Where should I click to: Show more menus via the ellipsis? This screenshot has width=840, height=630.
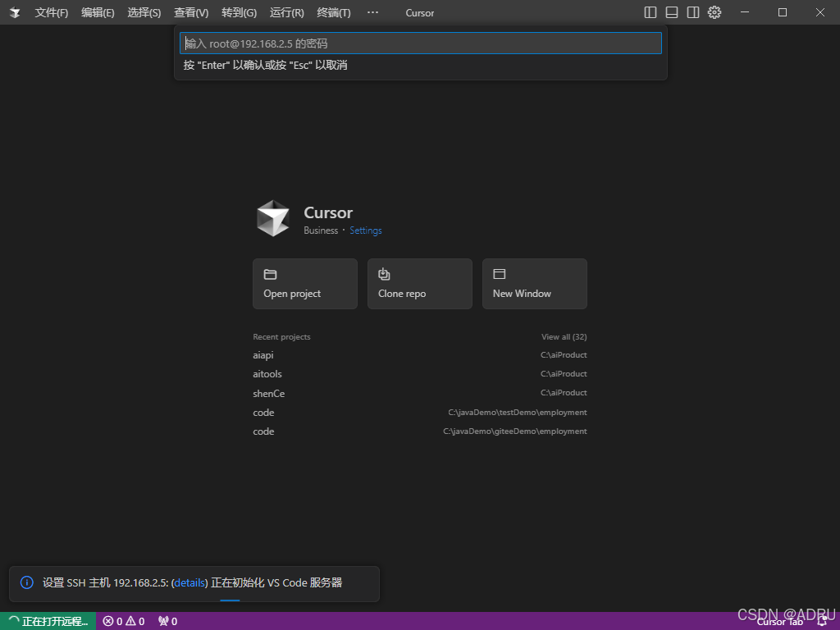tap(373, 12)
